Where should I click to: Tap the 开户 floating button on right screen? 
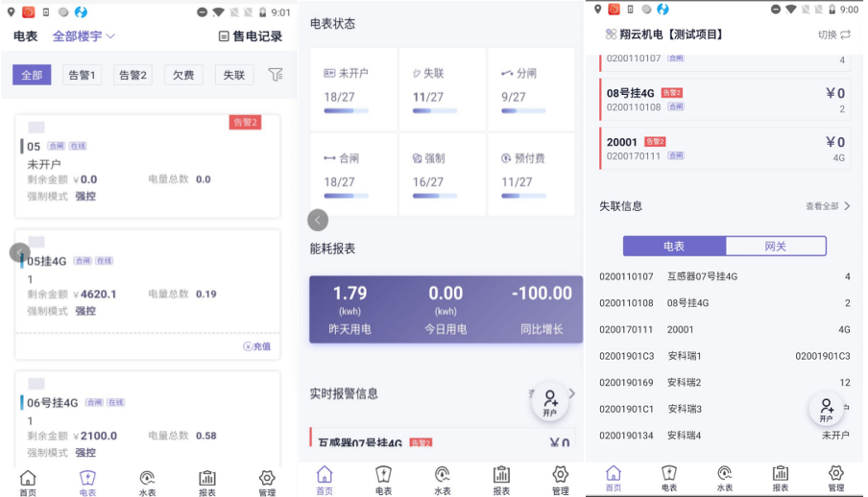(827, 410)
